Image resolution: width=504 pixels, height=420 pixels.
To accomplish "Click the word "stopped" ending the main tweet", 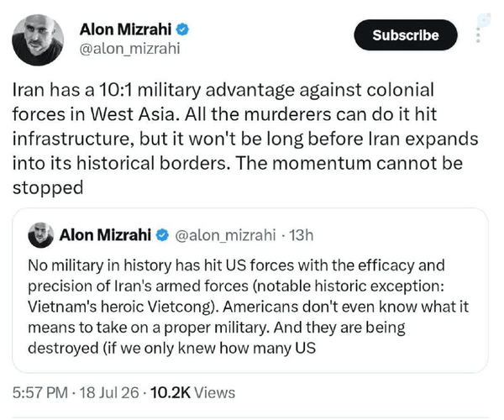I will coord(48,187).
